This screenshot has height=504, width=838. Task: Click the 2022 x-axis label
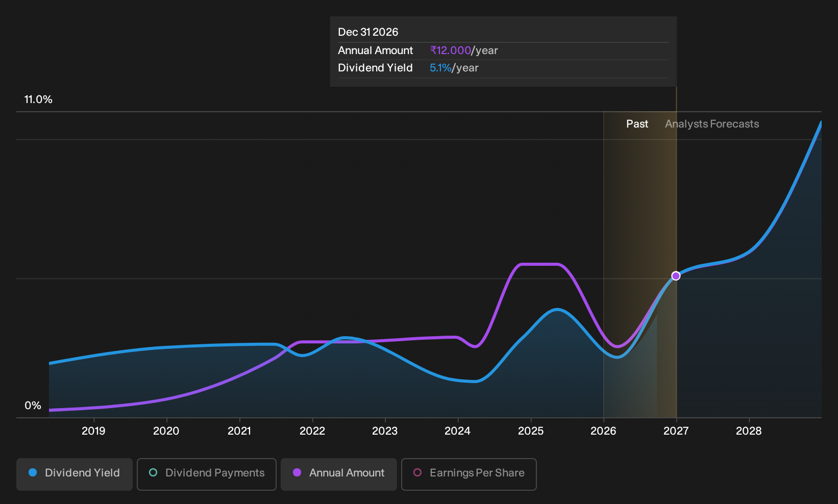312,431
